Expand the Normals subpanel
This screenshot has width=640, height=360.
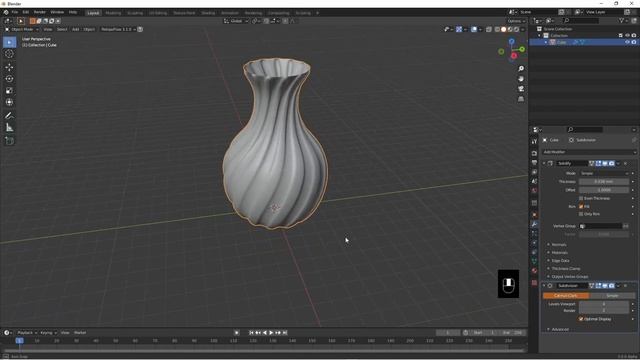(x=558, y=244)
